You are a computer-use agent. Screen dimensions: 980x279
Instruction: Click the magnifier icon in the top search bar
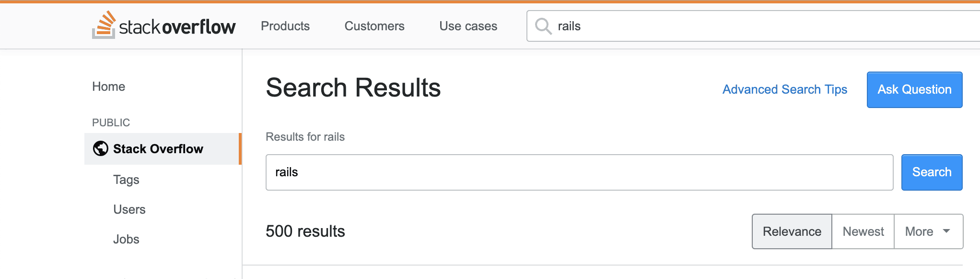543,26
